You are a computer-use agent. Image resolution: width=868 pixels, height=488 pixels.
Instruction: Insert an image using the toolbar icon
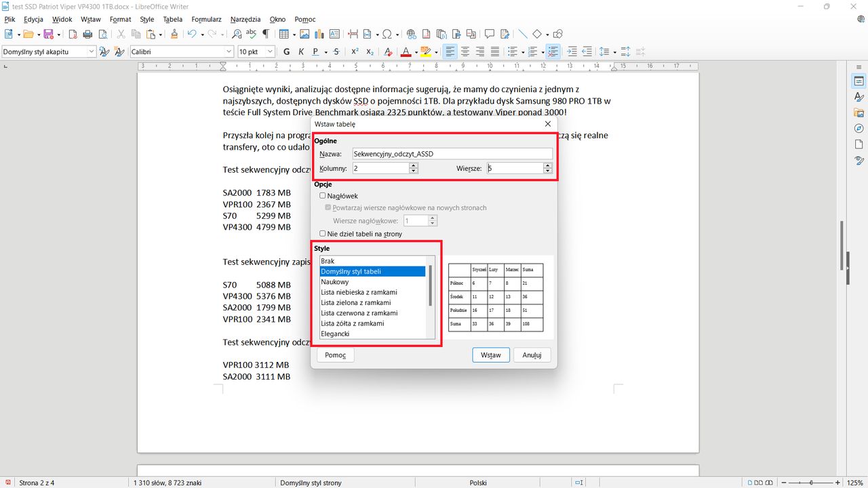point(304,34)
